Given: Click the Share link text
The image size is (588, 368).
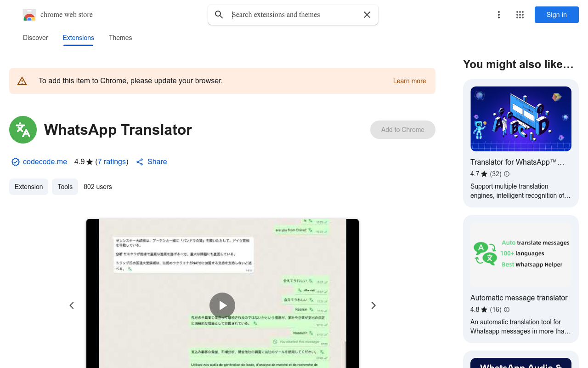Looking at the screenshot, I should 157,162.
